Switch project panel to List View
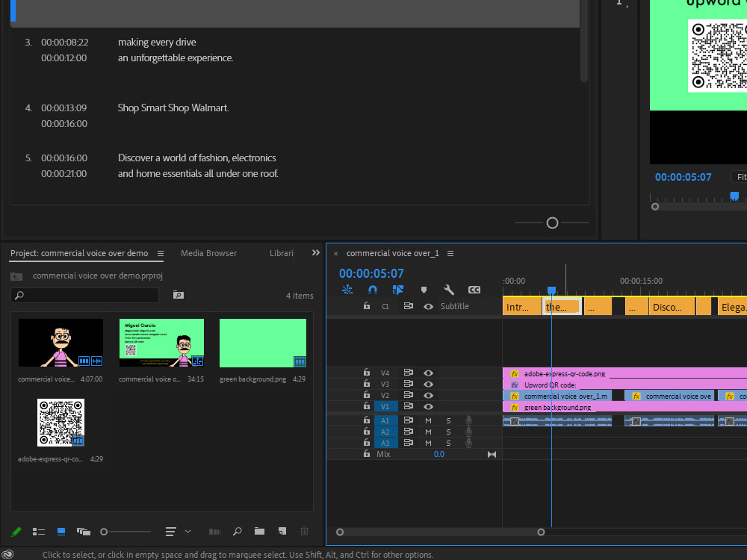The width and height of the screenshot is (747, 560). (x=39, y=532)
